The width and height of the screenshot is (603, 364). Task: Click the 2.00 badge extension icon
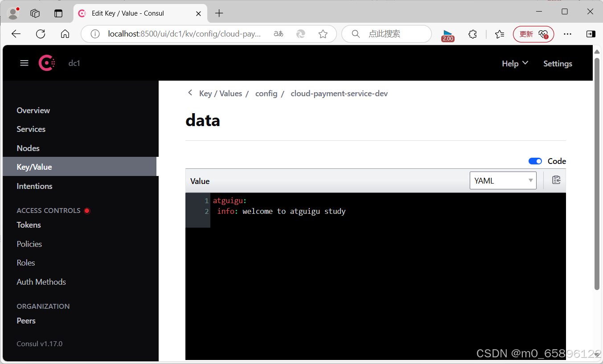coord(448,36)
